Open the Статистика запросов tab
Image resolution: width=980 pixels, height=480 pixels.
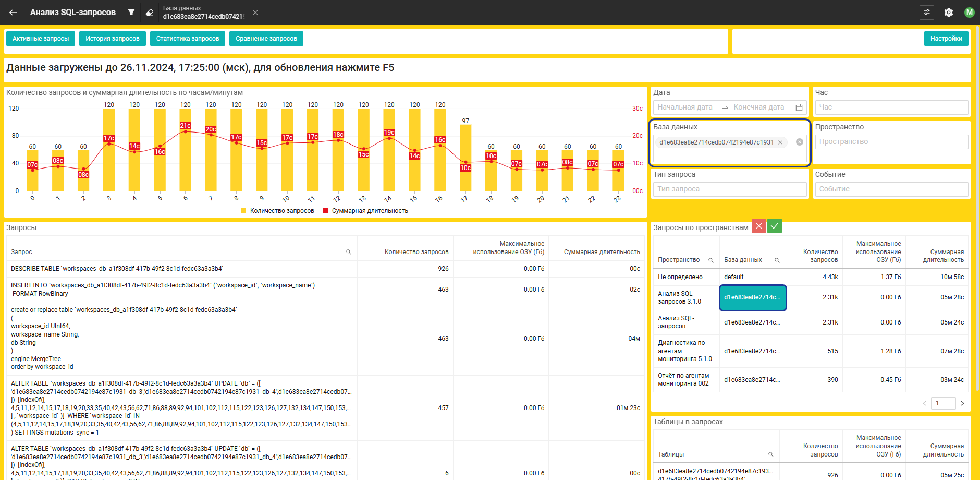tap(188, 39)
